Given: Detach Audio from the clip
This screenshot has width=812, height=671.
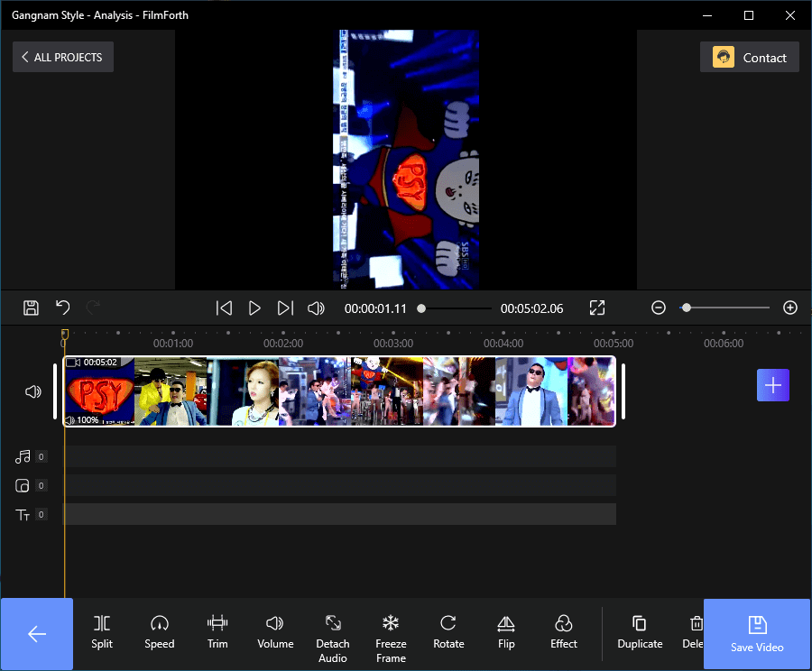Looking at the screenshot, I should click(x=333, y=639).
